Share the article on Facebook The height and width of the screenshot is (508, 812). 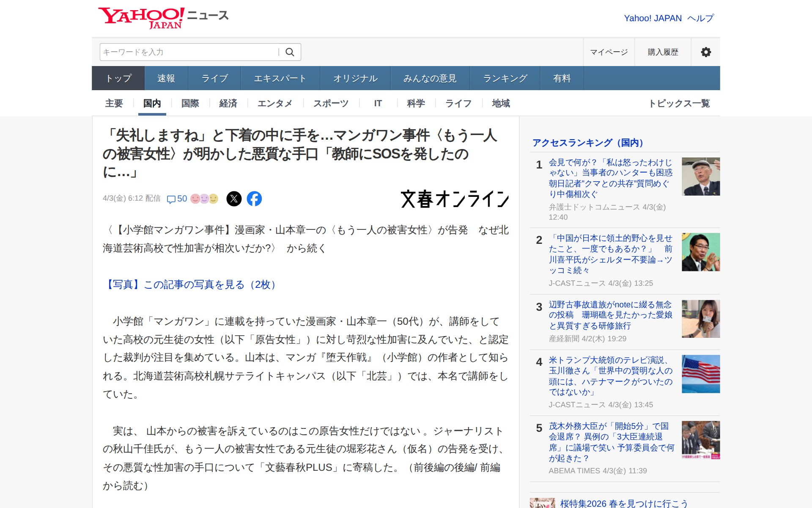point(254,199)
